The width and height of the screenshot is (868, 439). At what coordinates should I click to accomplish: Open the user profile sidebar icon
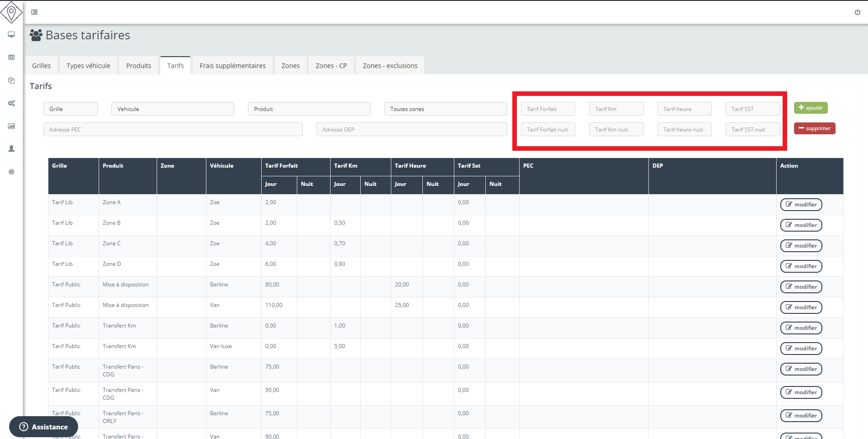pyautogui.click(x=11, y=149)
